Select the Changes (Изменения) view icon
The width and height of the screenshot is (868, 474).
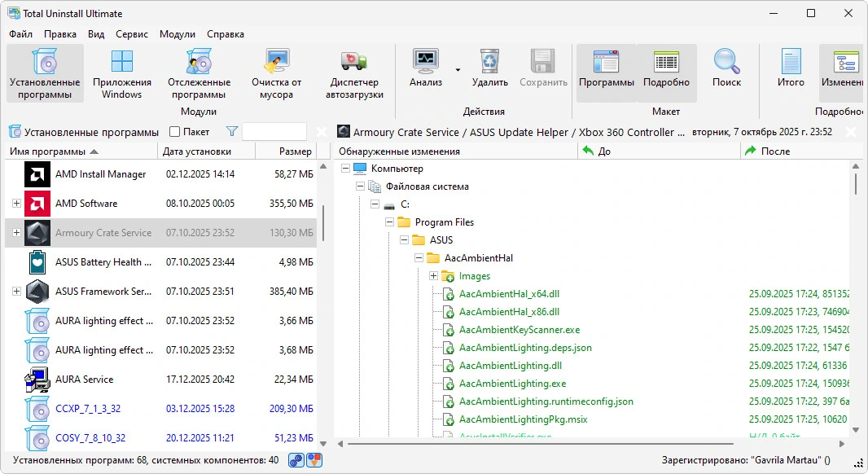tap(845, 62)
